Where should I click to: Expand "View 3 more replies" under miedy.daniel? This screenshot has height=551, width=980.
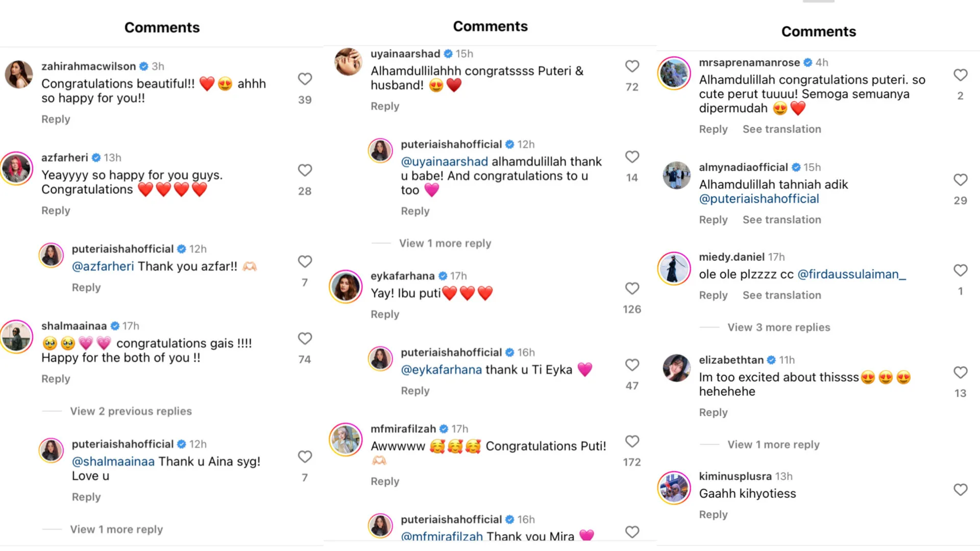tap(778, 328)
